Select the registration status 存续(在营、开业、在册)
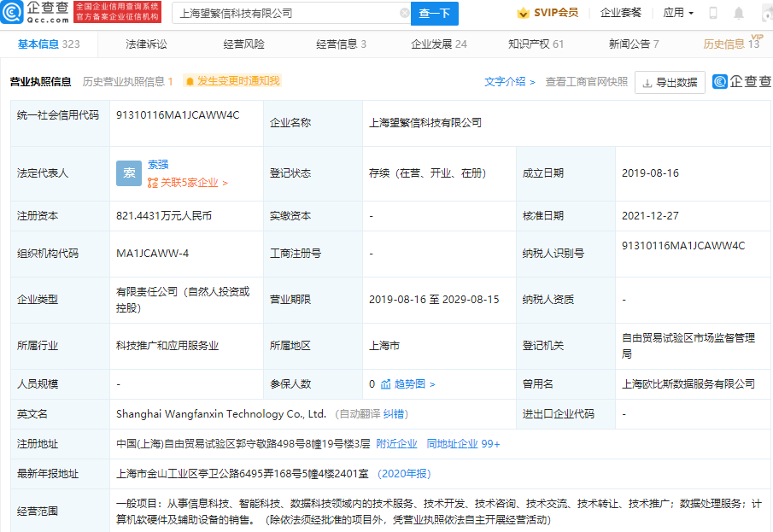 427,173
